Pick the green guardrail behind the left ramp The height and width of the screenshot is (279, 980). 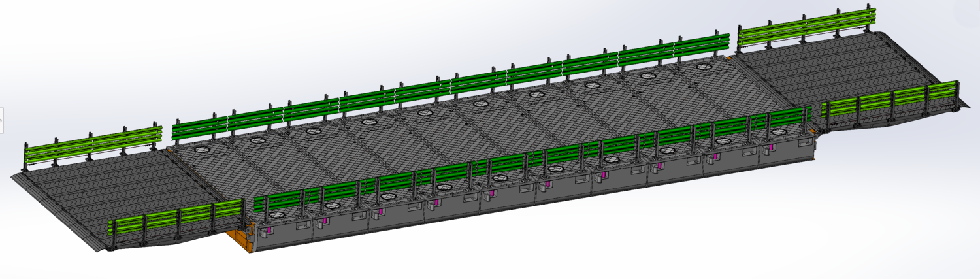point(93,146)
